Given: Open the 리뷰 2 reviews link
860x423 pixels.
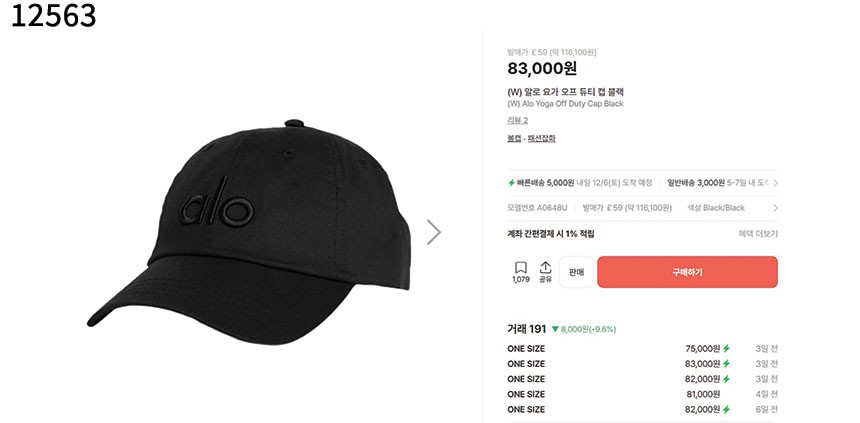Looking at the screenshot, I should point(517,120).
